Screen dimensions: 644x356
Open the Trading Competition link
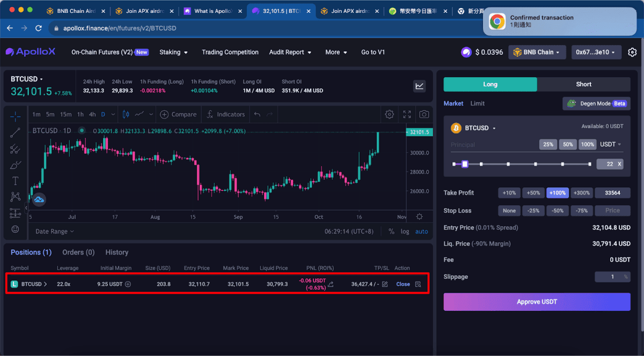[230, 52]
